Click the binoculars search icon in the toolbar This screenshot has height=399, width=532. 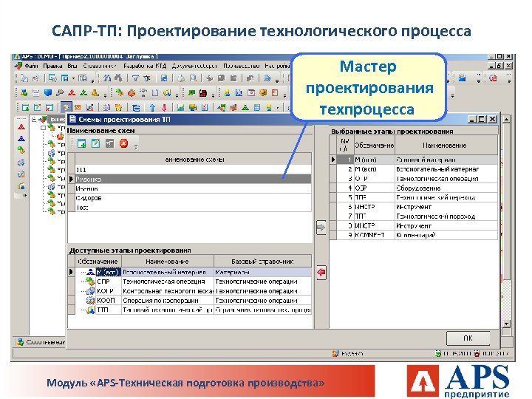click(x=107, y=79)
